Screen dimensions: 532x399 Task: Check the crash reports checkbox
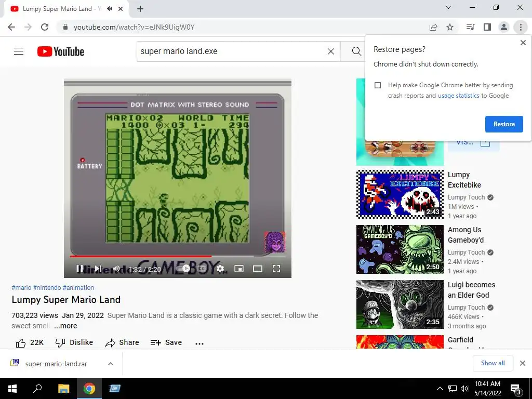point(378,85)
